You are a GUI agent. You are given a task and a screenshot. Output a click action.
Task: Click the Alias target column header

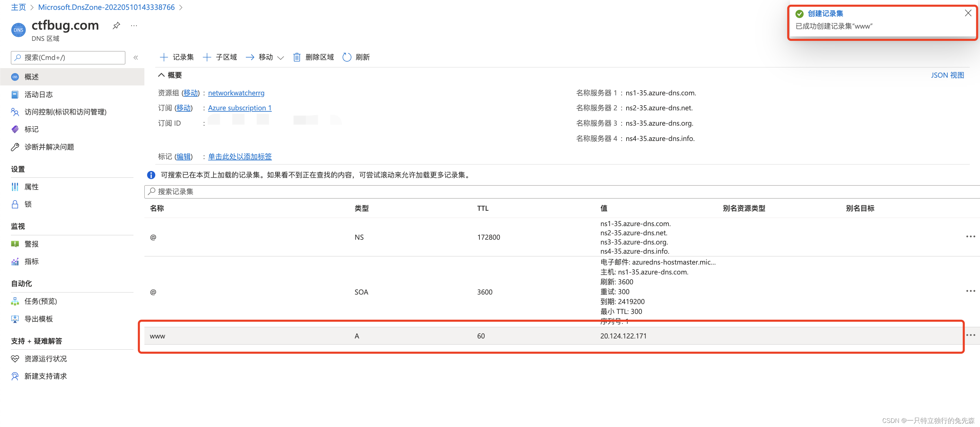coord(860,208)
